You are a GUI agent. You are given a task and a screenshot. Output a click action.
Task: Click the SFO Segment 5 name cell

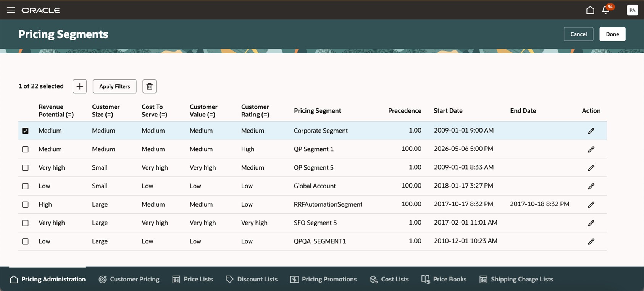(x=315, y=223)
